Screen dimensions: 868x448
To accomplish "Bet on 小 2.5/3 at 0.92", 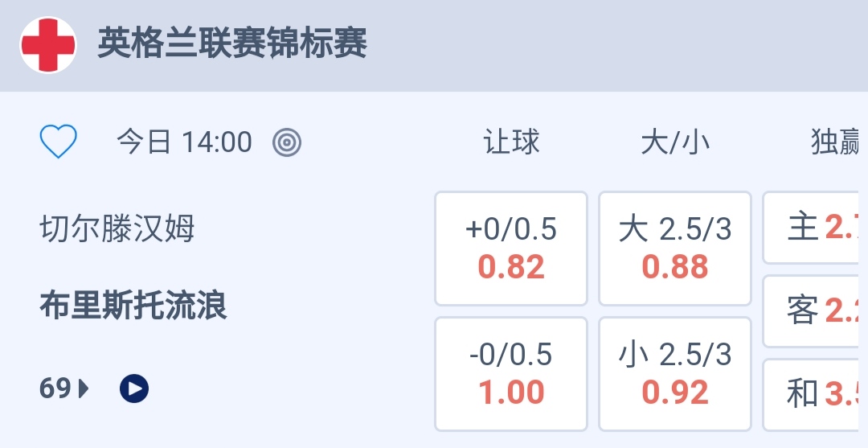I will point(675,373).
